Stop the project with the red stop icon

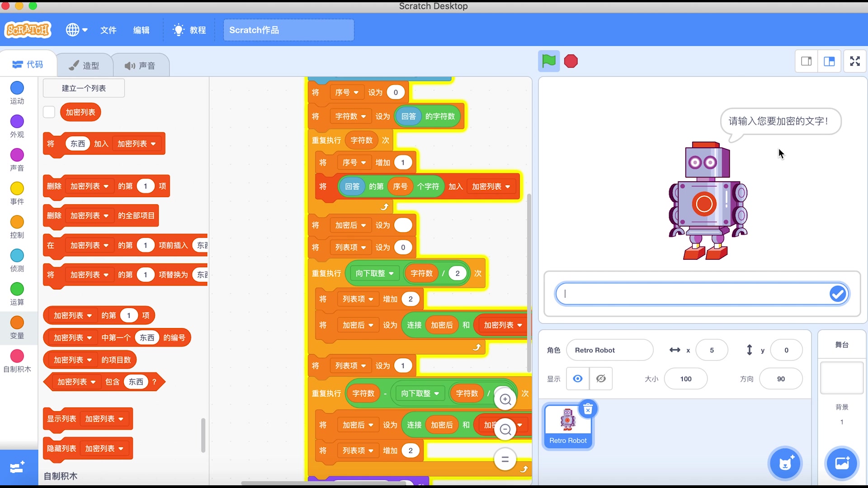(571, 61)
